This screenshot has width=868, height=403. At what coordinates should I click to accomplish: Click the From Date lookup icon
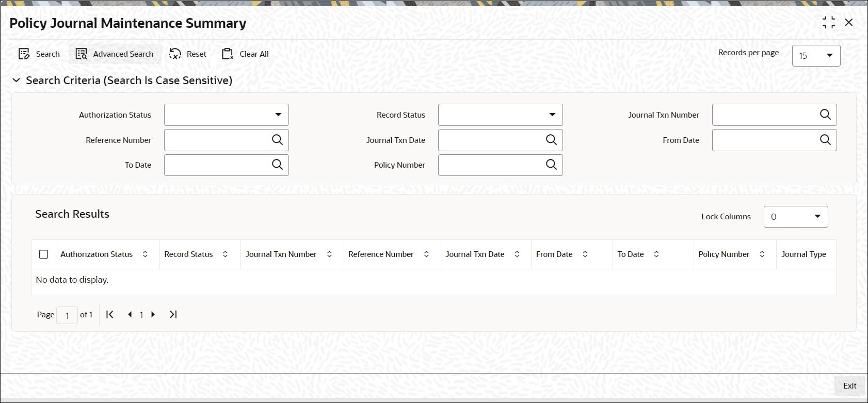825,140
